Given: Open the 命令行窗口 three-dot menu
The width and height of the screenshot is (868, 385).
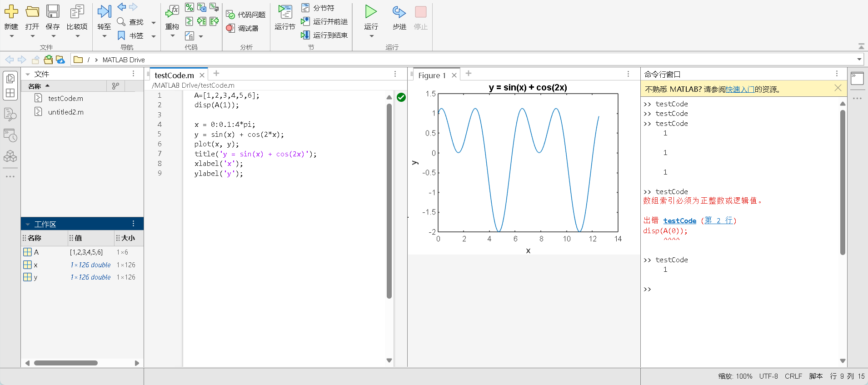Looking at the screenshot, I should (x=837, y=73).
